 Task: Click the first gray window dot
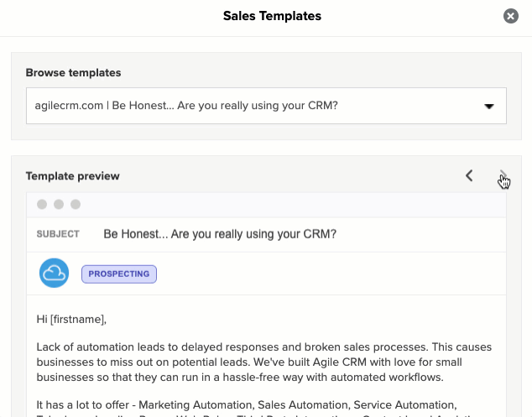coord(42,205)
